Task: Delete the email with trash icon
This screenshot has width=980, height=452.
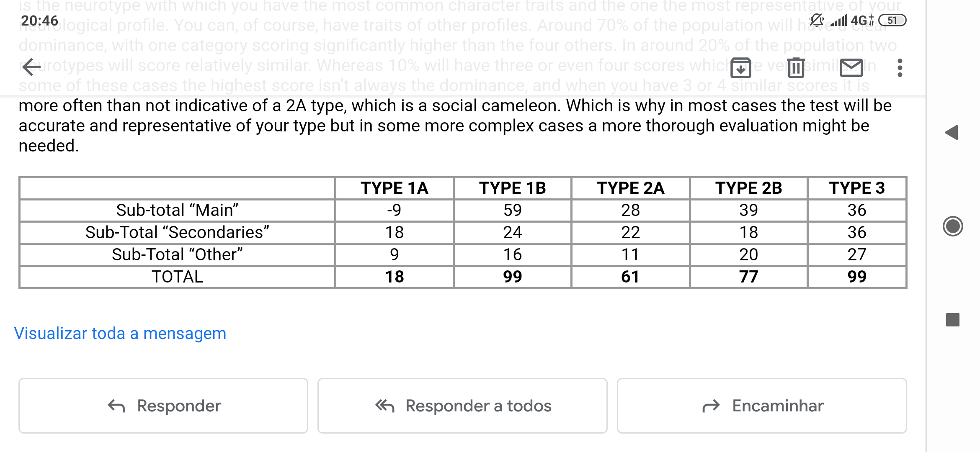Action: click(796, 68)
